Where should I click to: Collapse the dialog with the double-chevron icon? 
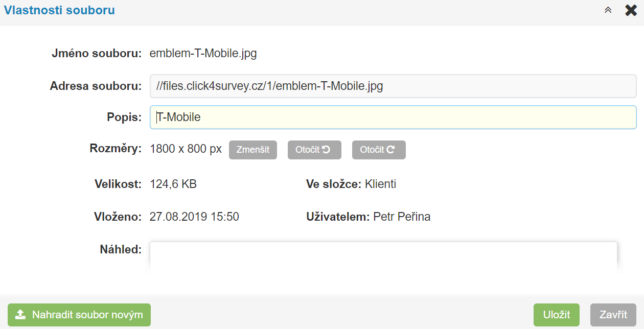pyautogui.click(x=608, y=10)
